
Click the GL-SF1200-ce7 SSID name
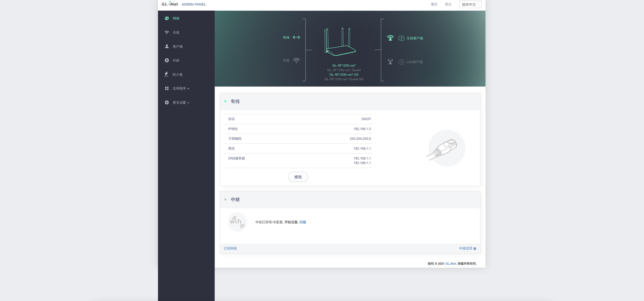tap(344, 65)
